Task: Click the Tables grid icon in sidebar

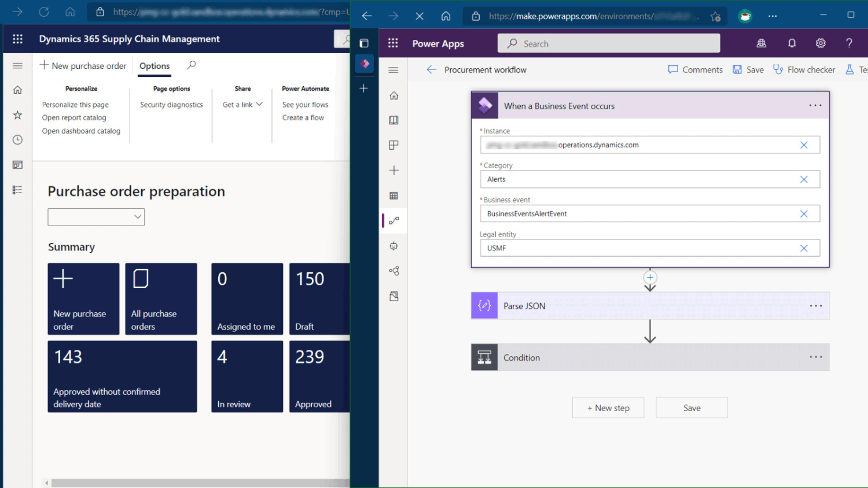Action: coord(394,196)
